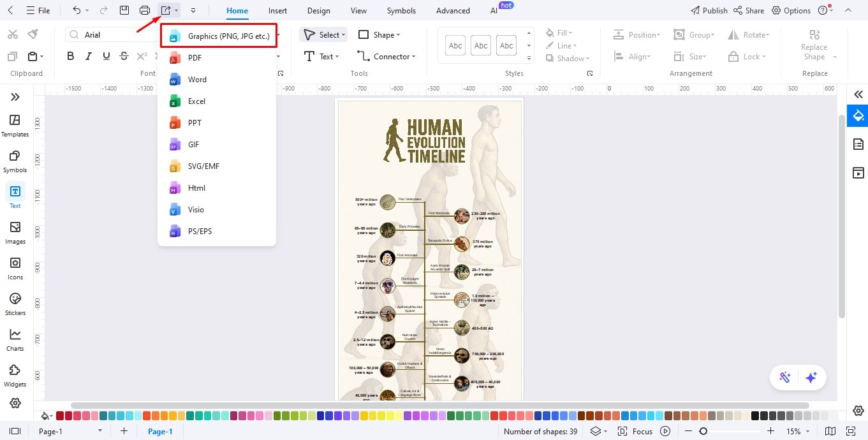Click the Arial font name field

[x=112, y=35]
